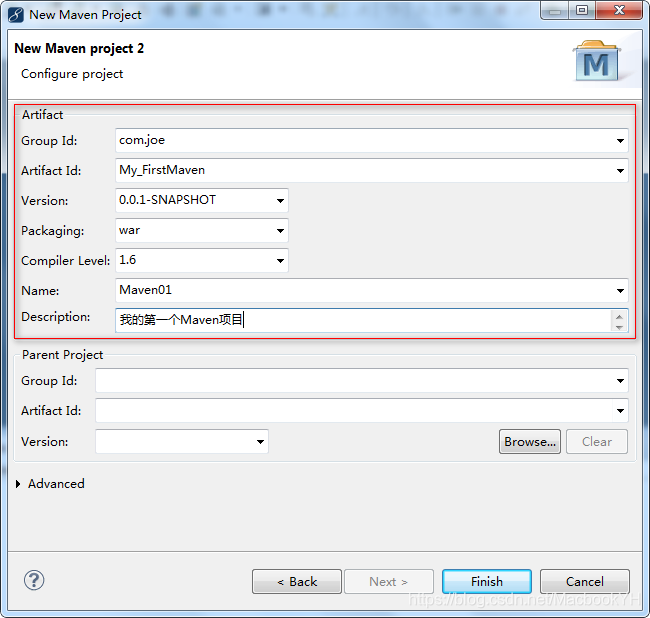This screenshot has width=650, height=618.
Task: Close the New Maven Project window
Action: (x=619, y=11)
